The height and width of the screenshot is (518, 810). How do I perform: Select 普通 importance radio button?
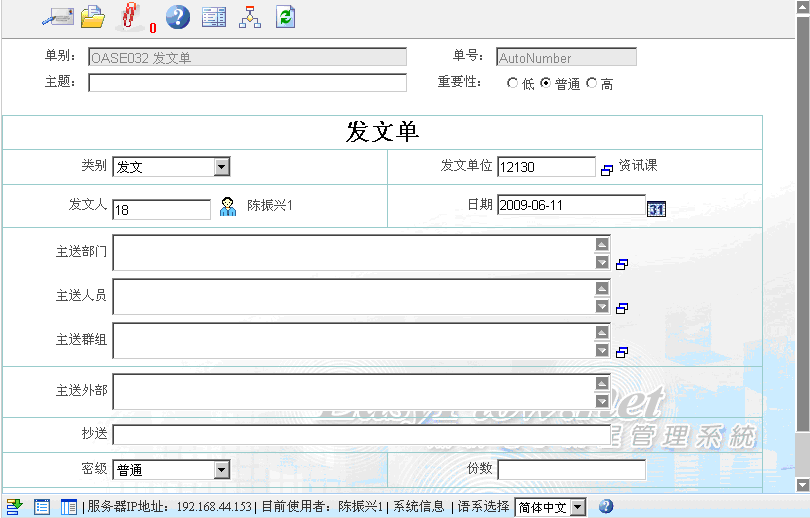coord(545,84)
